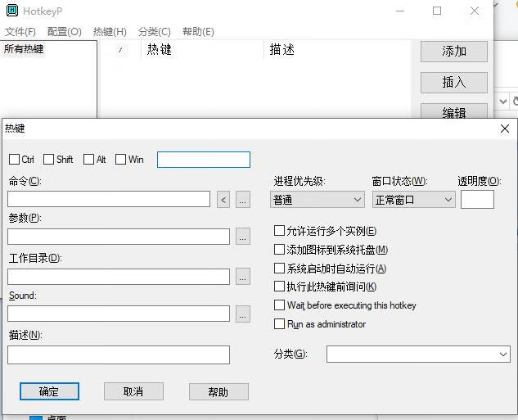Close the 热键 dialog
The image size is (518, 420).
tap(504, 129)
